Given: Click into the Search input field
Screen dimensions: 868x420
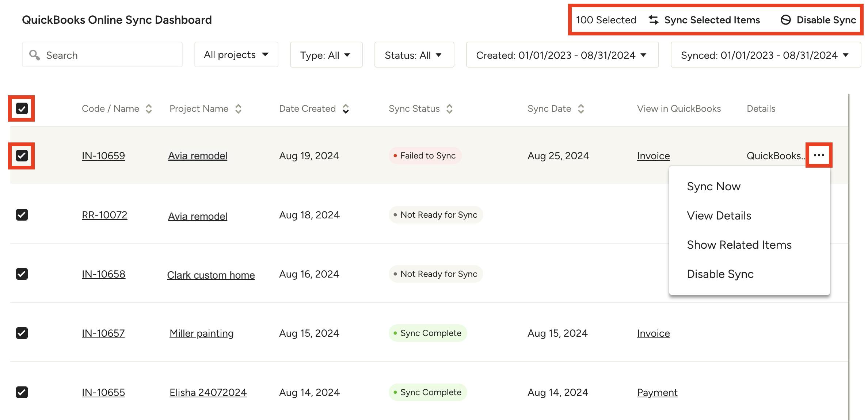Looking at the screenshot, I should click(102, 54).
